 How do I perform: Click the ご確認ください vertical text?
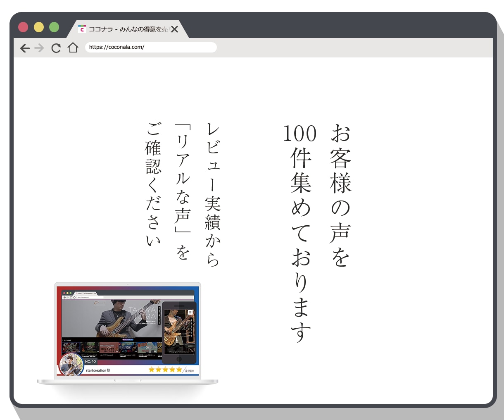pos(153,184)
